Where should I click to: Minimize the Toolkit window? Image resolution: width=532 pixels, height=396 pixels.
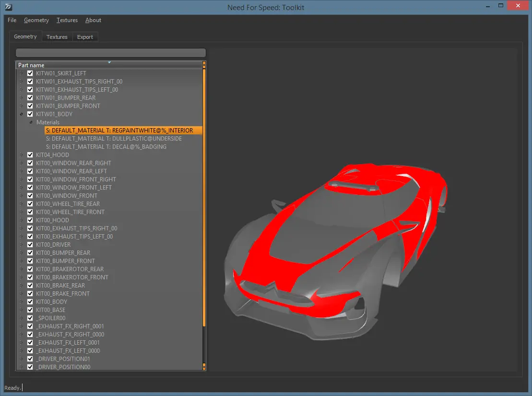click(x=487, y=6)
